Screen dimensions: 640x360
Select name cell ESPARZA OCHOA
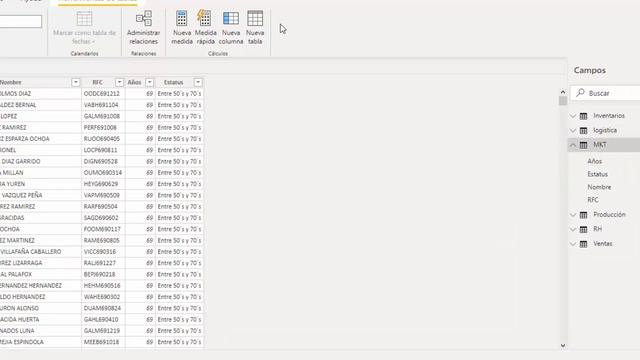(x=40, y=139)
